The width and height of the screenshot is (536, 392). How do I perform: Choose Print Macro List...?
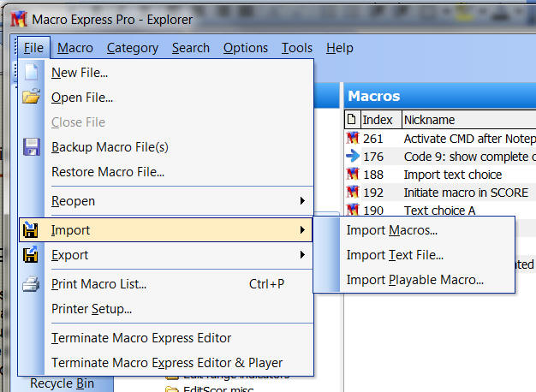[x=166, y=284]
